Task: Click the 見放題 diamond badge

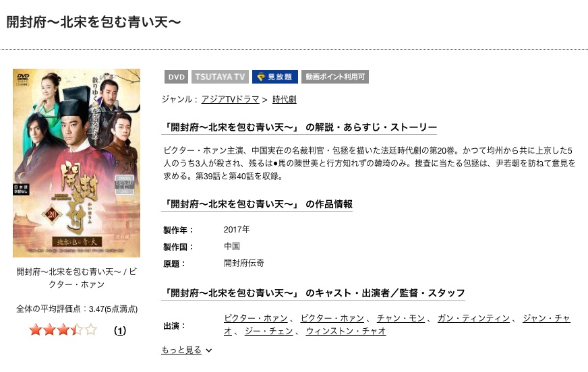Action: (x=275, y=77)
